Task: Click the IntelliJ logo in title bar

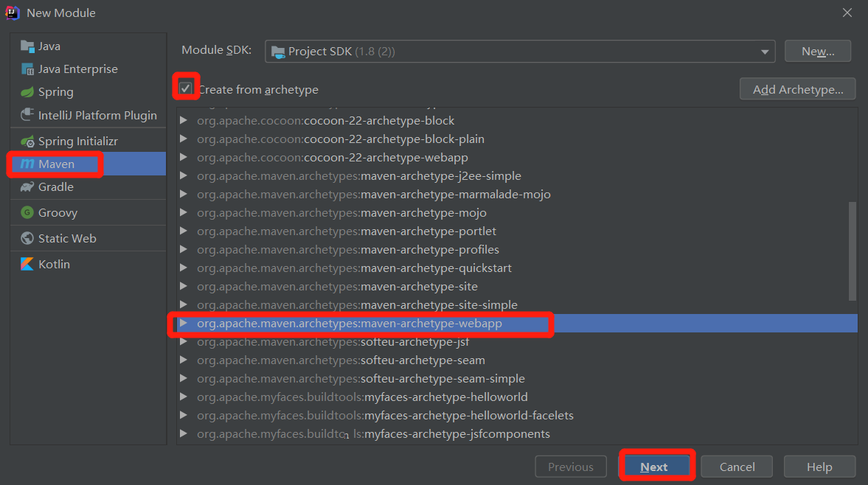Action: (13, 13)
